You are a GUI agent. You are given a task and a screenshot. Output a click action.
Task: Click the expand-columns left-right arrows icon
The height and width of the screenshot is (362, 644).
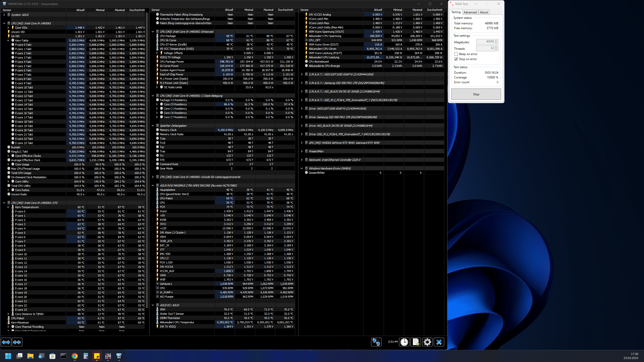(6, 342)
